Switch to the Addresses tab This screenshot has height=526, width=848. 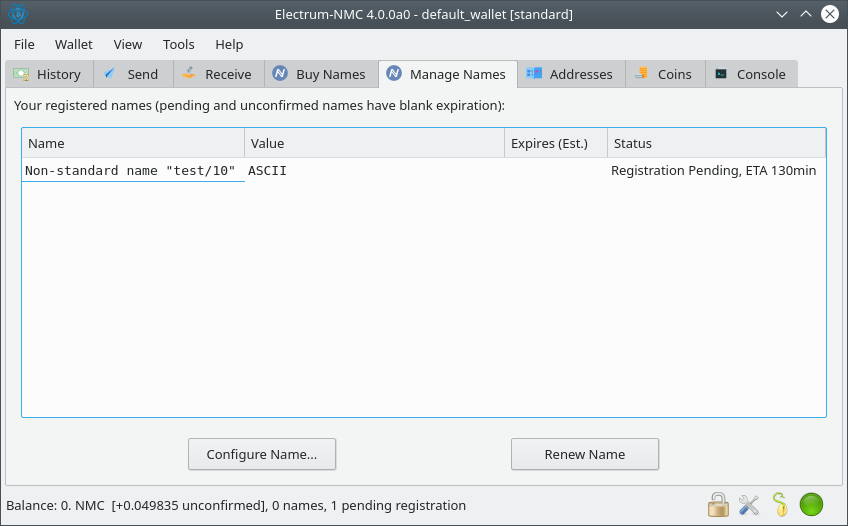tap(571, 74)
